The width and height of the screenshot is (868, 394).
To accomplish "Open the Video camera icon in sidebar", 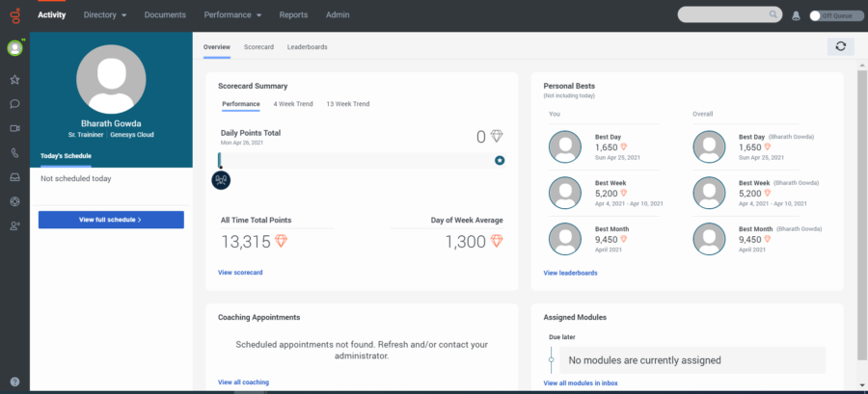I will (x=14, y=128).
